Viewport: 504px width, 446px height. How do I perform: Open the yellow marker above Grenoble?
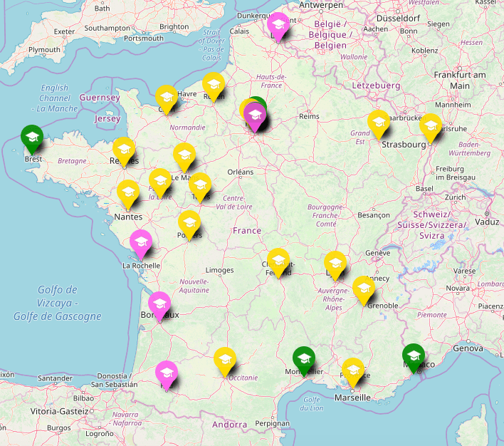(x=364, y=289)
